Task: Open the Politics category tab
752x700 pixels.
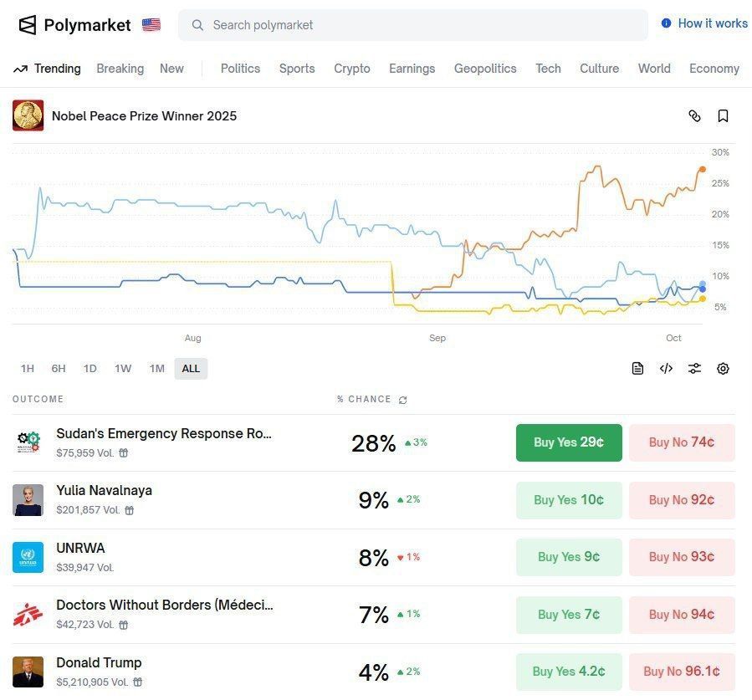Action: 240,69
